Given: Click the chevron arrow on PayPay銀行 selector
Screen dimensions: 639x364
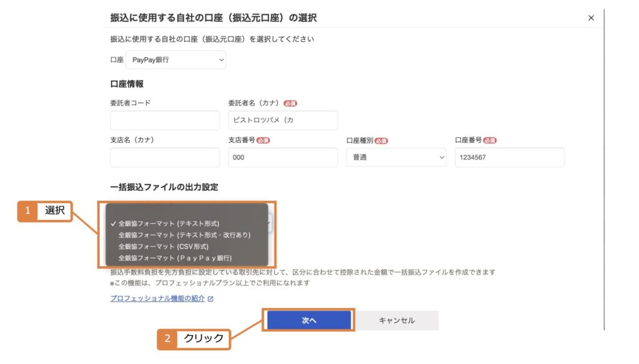Looking at the screenshot, I should 222,60.
